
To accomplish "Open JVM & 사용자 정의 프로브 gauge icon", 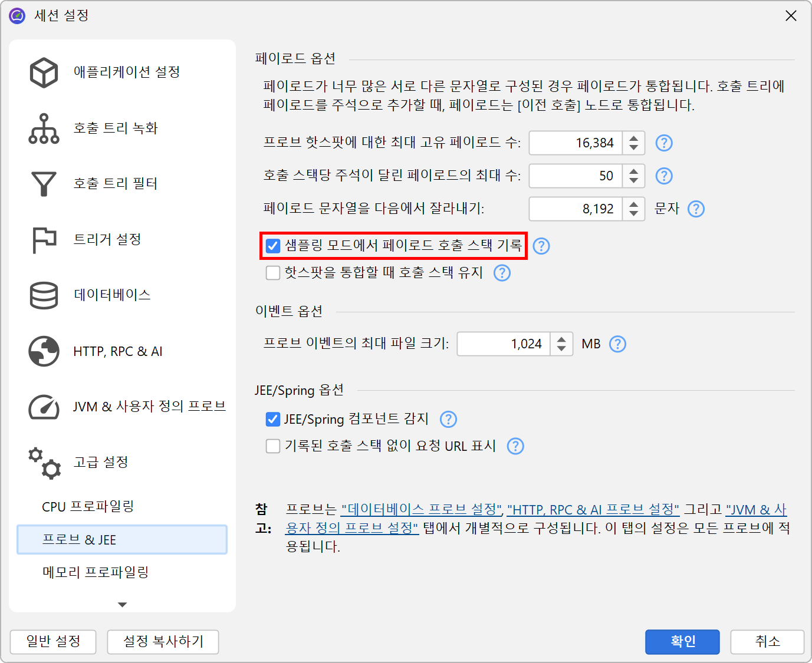I will point(44,407).
